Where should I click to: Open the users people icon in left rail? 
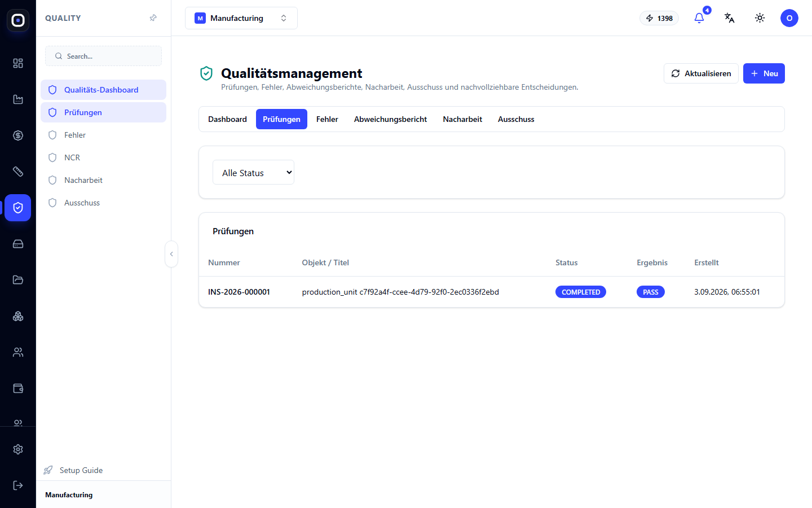coord(18,352)
